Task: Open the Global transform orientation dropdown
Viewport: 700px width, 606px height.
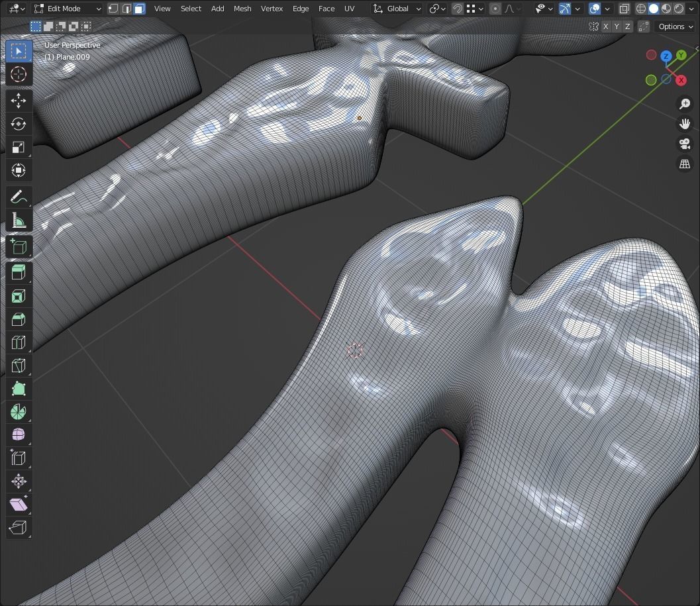Action: tap(397, 9)
